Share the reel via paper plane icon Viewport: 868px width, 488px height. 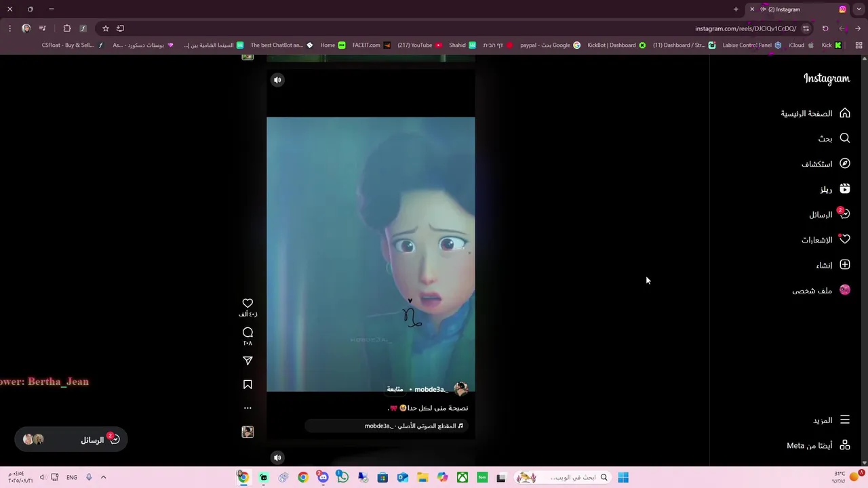(248, 361)
